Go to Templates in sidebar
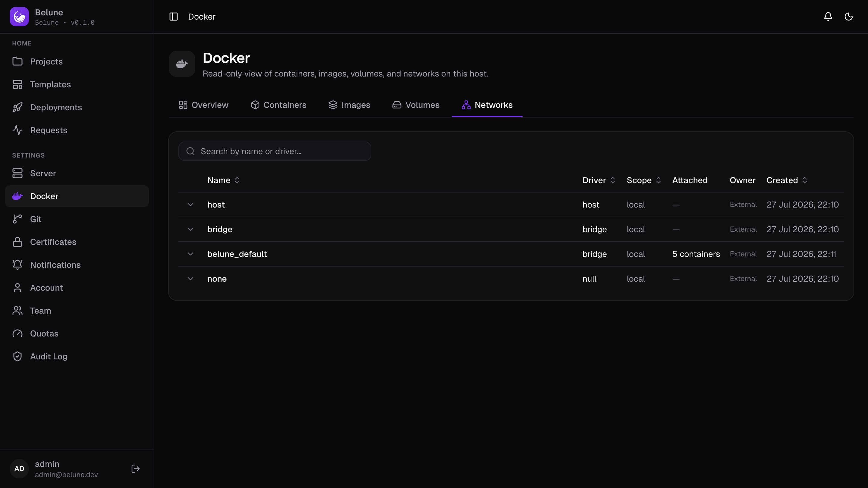 (x=77, y=85)
